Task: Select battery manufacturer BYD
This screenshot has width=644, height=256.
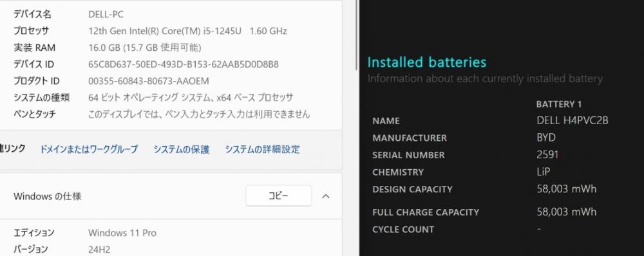Action: pos(546,138)
